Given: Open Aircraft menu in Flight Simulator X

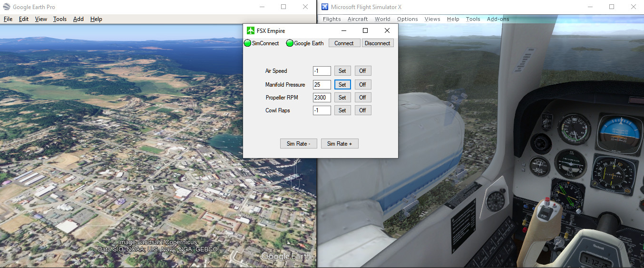Looking at the screenshot, I should pos(358,19).
